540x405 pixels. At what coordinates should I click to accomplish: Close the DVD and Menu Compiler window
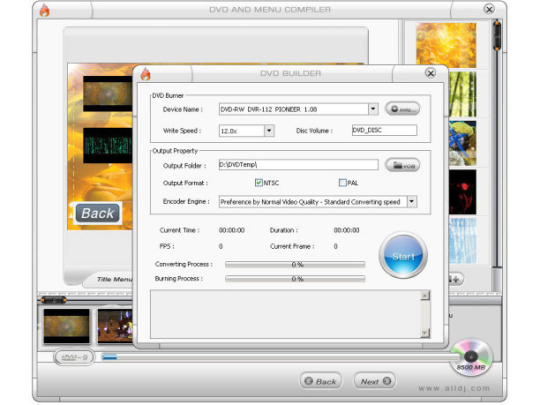pos(489,9)
